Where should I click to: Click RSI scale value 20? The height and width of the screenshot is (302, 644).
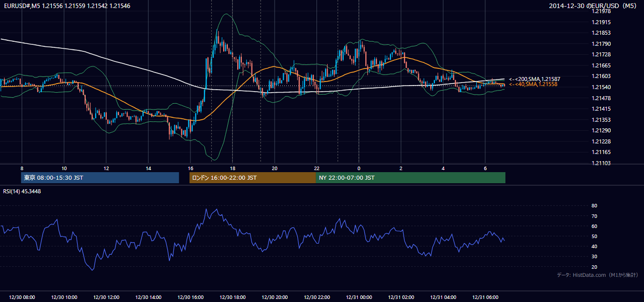[594, 267]
